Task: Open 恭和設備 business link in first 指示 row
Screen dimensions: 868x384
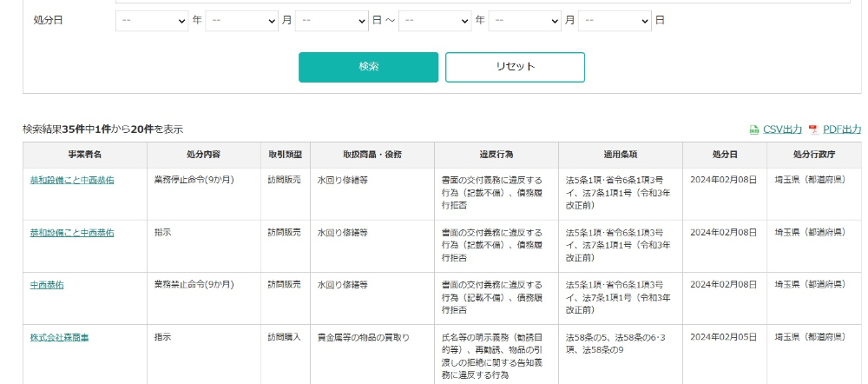Action: click(73, 233)
